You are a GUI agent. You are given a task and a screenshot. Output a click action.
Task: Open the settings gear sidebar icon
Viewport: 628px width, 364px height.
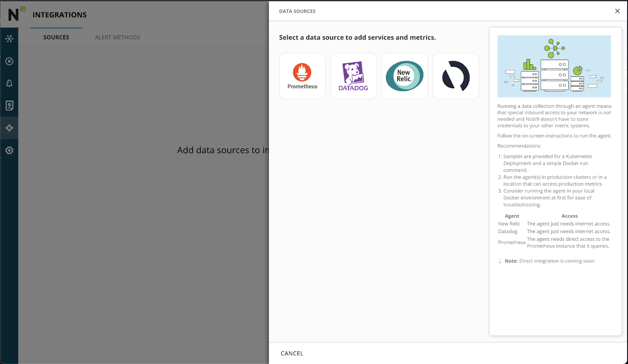tap(9, 150)
